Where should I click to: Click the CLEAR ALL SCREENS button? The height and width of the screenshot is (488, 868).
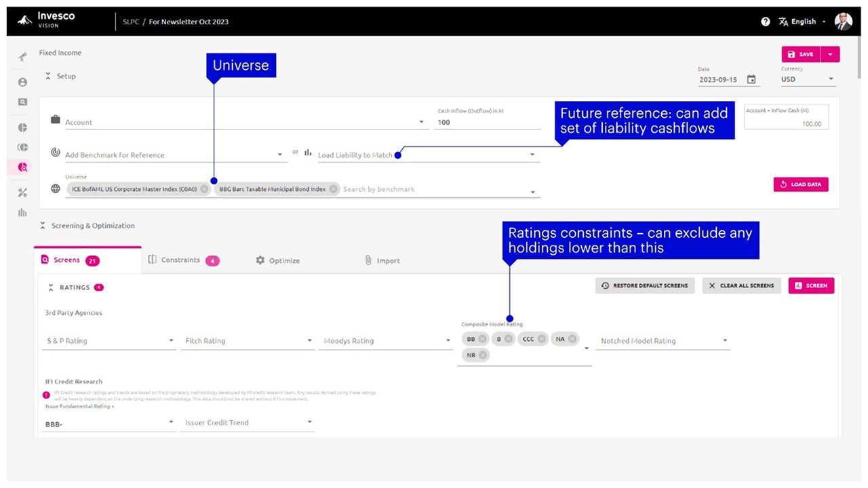point(741,285)
